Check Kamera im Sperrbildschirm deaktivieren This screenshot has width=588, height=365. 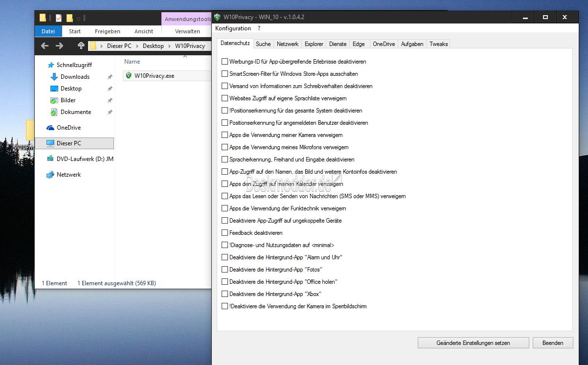pyautogui.click(x=225, y=306)
